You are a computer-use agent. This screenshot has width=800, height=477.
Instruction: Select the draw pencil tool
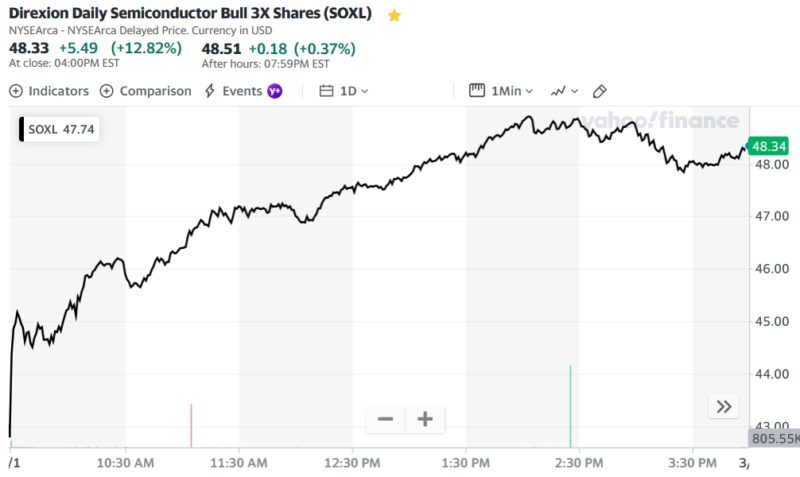[x=600, y=91]
